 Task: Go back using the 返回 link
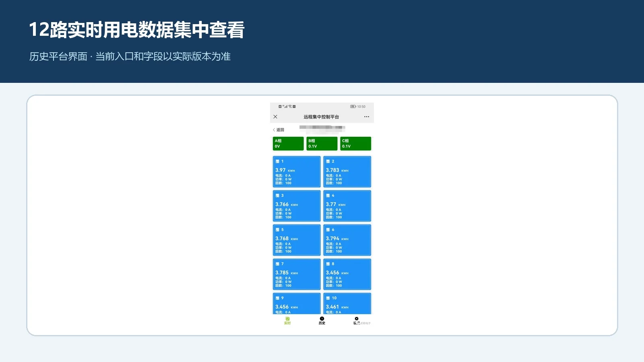point(279,130)
